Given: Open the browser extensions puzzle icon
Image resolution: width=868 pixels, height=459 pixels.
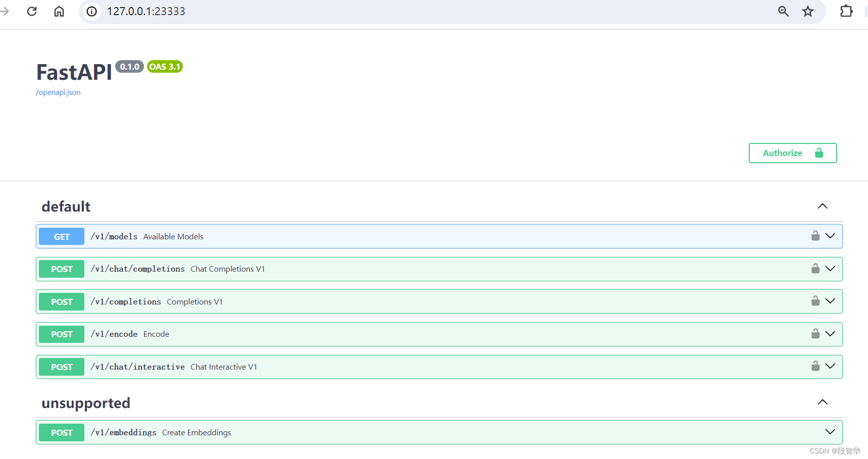Looking at the screenshot, I should point(846,11).
